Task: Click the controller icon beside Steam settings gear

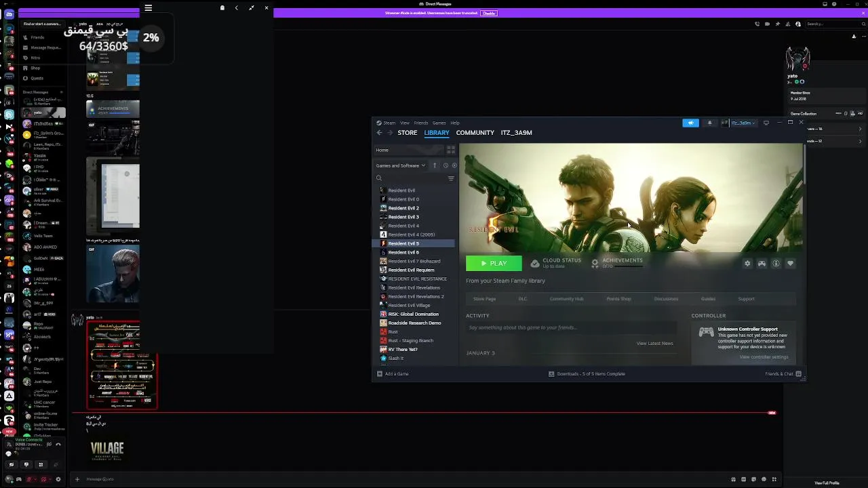Action: click(x=762, y=264)
